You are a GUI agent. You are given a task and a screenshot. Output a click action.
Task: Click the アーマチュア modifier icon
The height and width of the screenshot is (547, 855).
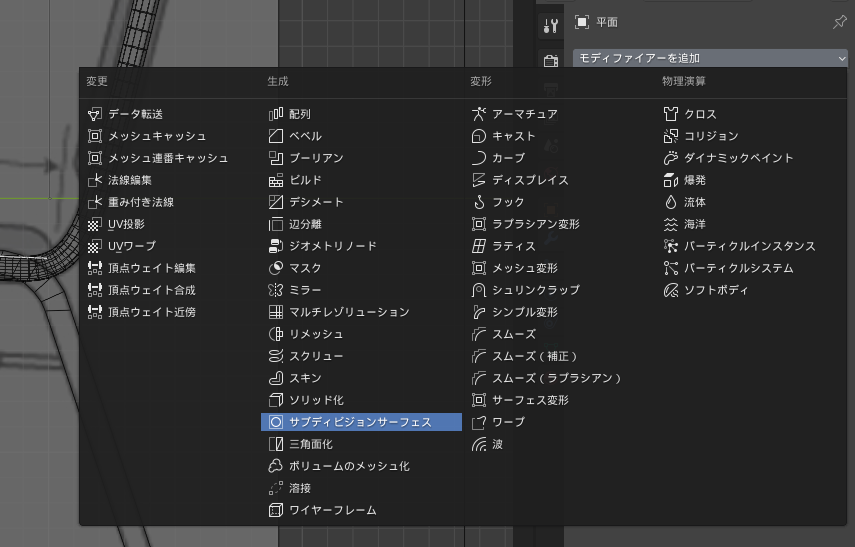pos(479,114)
